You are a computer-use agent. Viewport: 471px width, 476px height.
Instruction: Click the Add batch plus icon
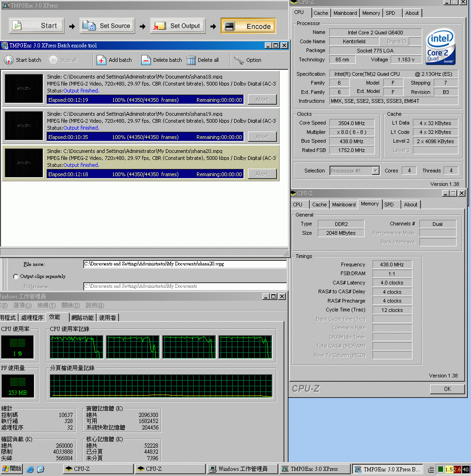101,60
